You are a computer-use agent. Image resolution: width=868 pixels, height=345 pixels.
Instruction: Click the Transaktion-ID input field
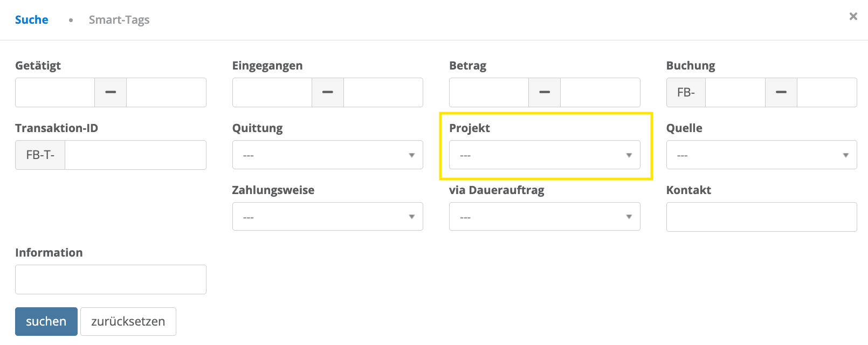click(135, 155)
